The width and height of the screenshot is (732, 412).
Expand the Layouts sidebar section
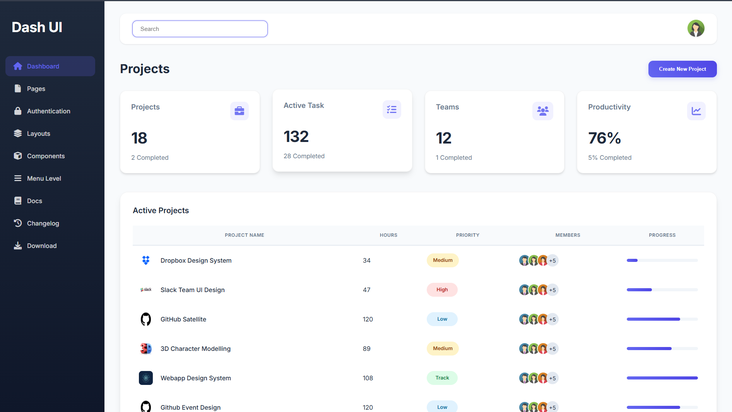click(x=38, y=133)
